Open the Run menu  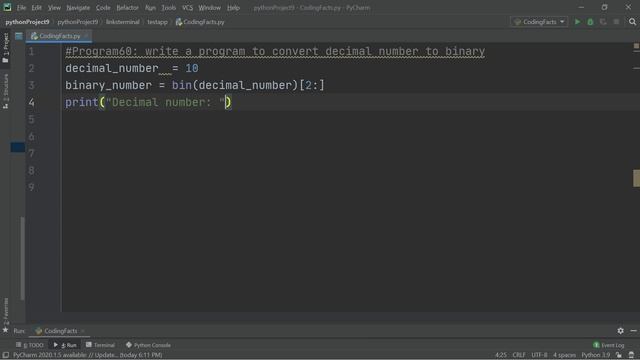click(150, 8)
